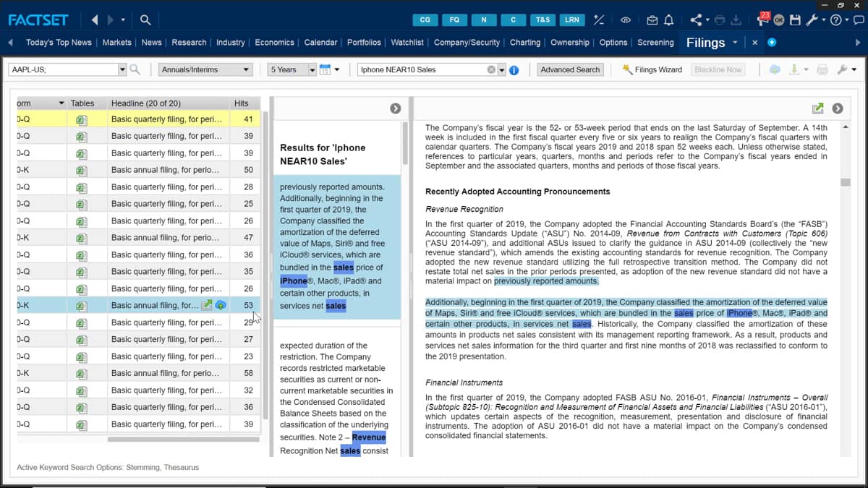Open the Charting menu

pos(525,43)
